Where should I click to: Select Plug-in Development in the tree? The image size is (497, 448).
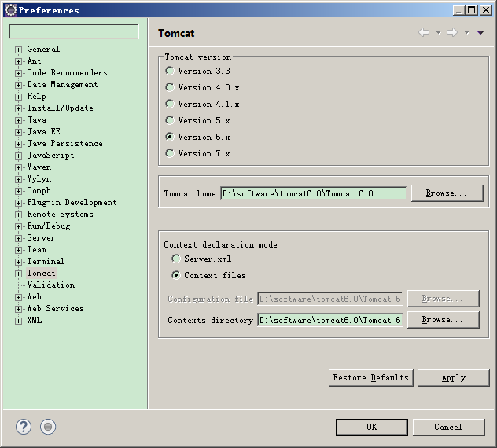pyautogui.click(x=72, y=202)
